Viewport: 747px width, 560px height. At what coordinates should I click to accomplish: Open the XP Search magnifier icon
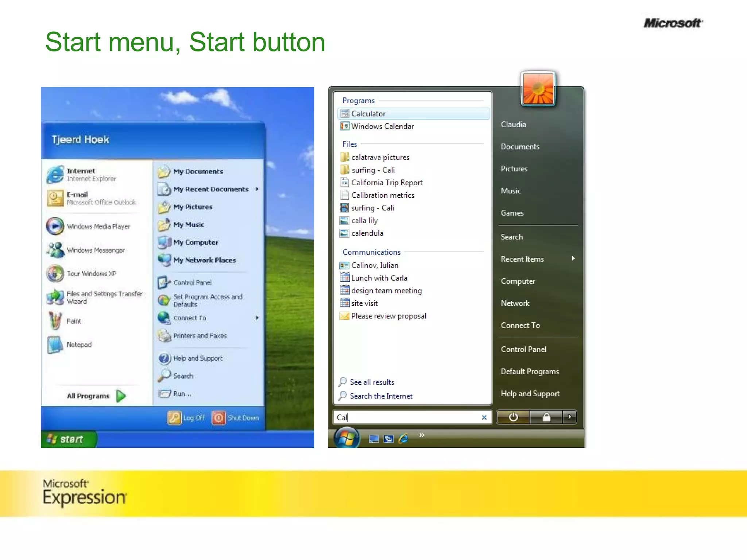point(164,376)
